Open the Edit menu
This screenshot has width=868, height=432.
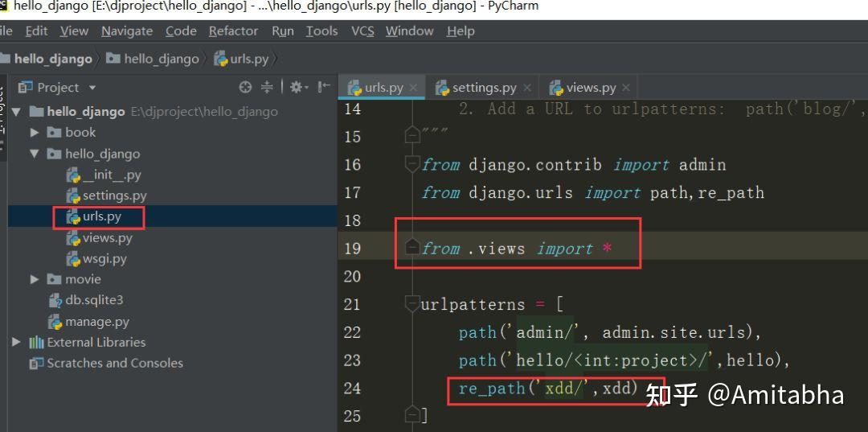pos(36,31)
